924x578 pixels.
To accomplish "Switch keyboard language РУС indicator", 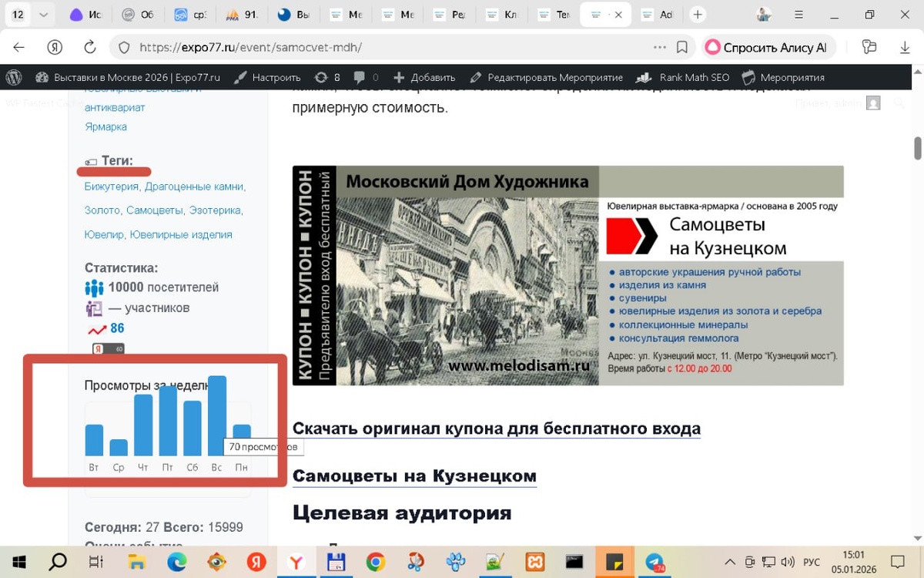I will (811, 562).
